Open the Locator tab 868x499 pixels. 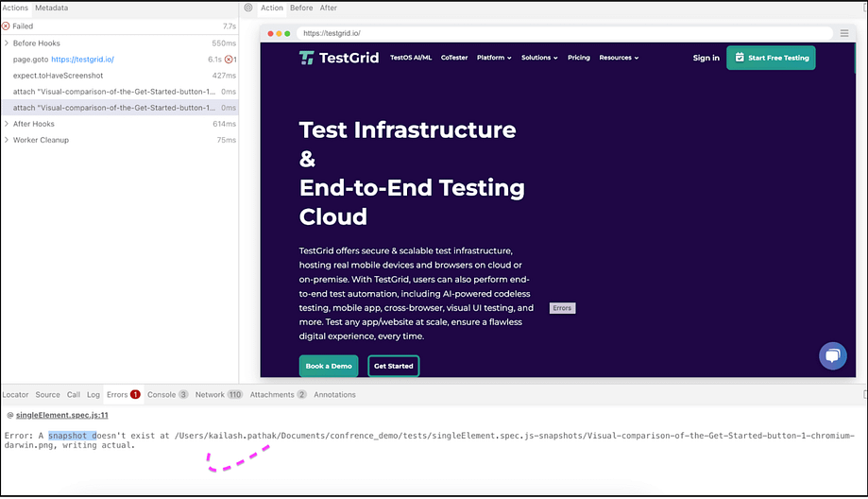pos(15,395)
